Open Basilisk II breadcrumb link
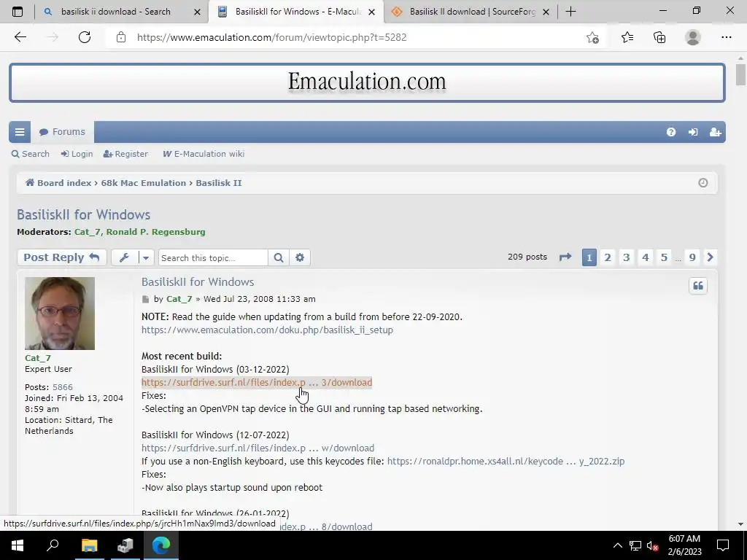 (x=219, y=183)
